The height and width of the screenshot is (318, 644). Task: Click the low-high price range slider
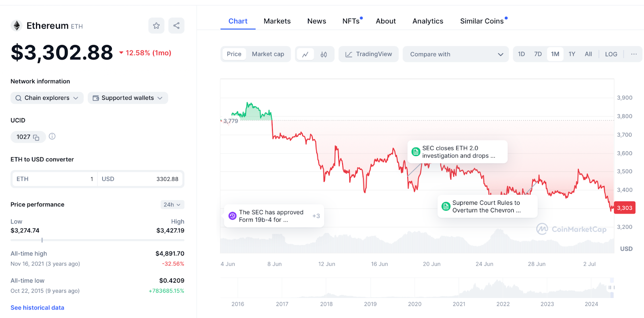click(97, 240)
